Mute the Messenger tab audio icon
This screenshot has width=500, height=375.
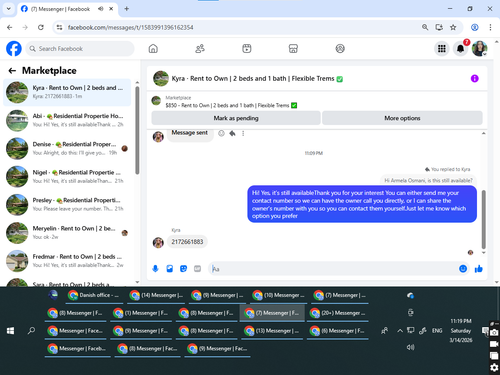click(x=100, y=9)
